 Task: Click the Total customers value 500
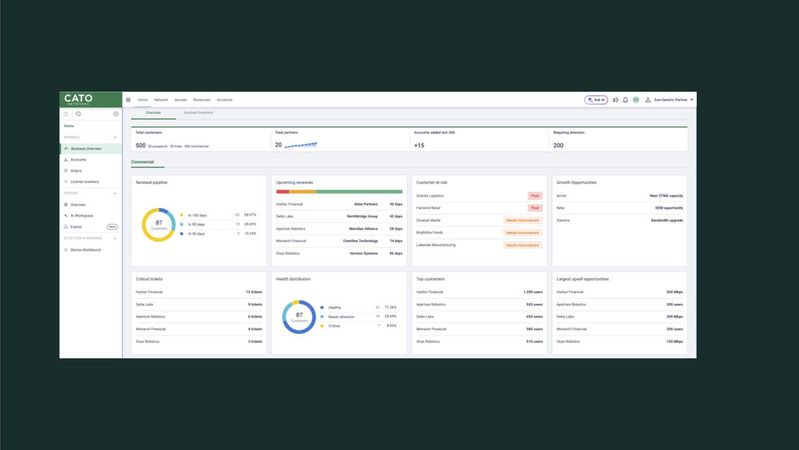pos(141,145)
